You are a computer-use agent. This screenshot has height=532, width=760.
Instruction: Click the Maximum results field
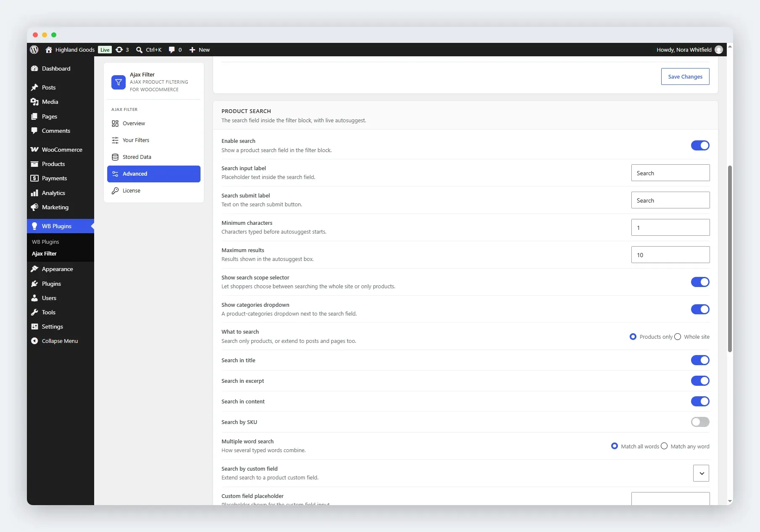[670, 255]
